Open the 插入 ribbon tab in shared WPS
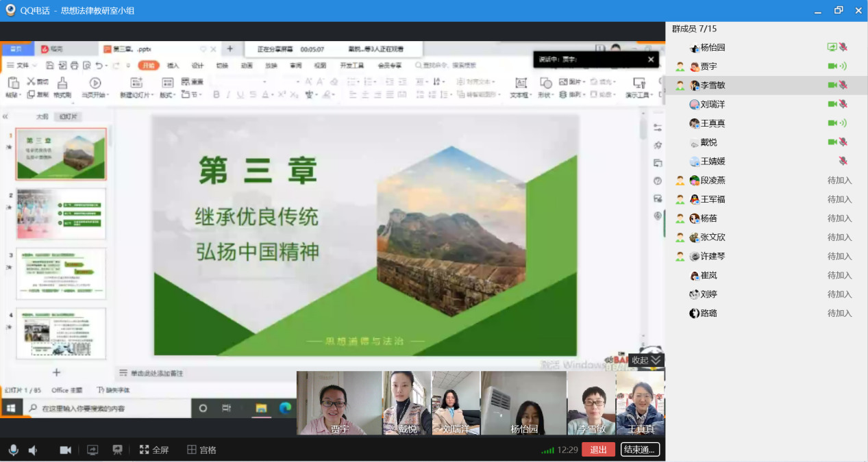868x462 pixels. (173, 66)
